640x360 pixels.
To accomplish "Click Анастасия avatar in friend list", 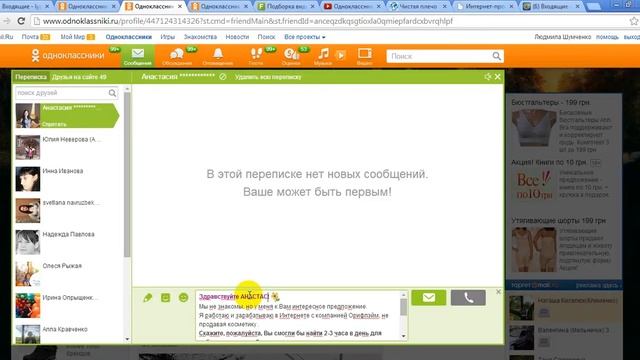I will pyautogui.click(x=28, y=116).
